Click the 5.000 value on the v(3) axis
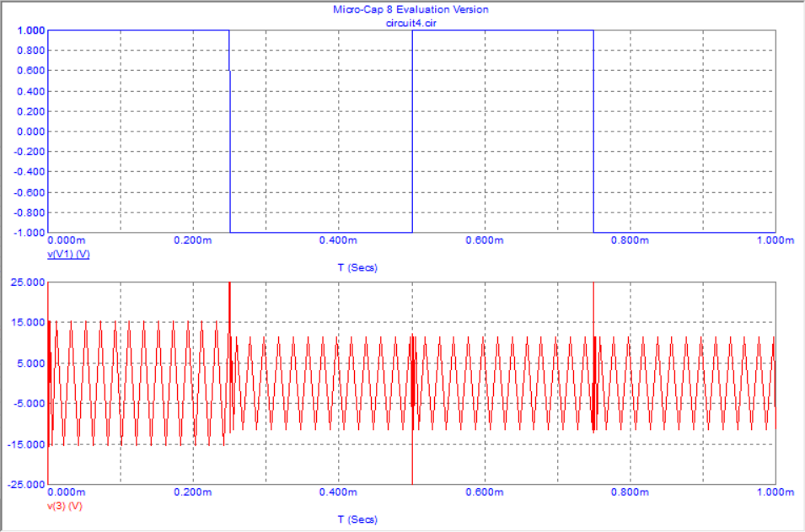 click(31, 363)
